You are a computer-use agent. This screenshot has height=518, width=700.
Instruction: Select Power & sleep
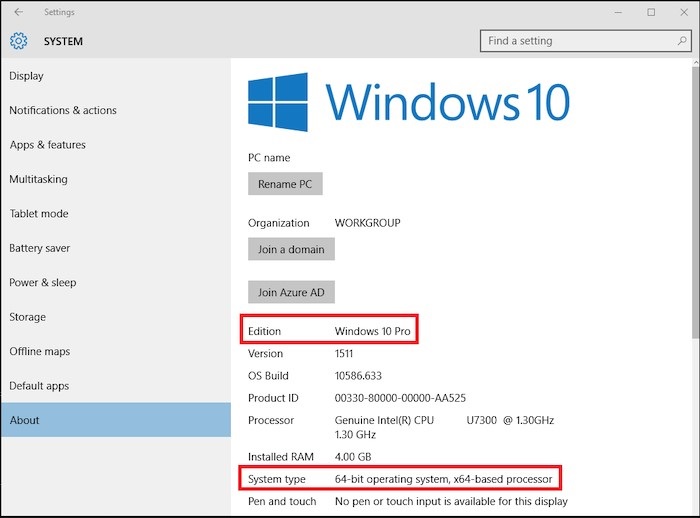tap(43, 283)
